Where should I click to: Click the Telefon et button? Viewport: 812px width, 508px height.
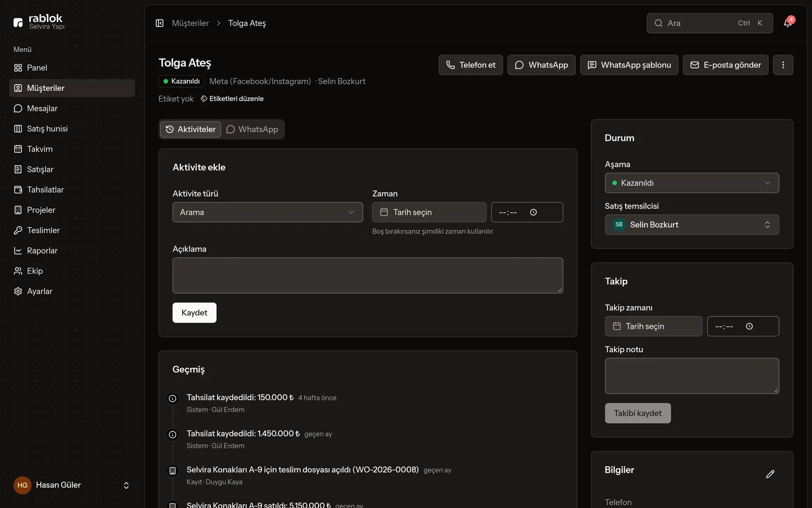click(470, 65)
